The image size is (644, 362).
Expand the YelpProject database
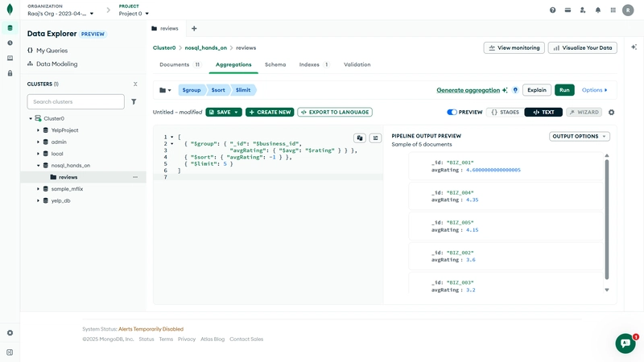point(38,130)
